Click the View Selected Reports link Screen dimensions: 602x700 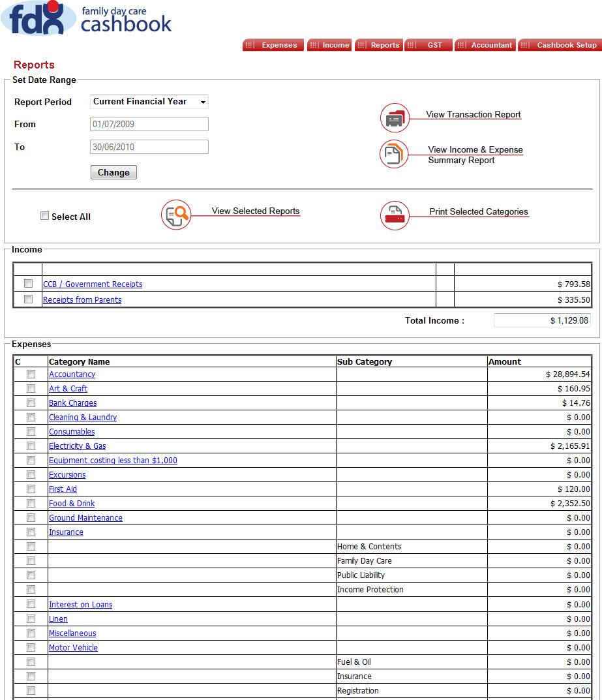255,211
